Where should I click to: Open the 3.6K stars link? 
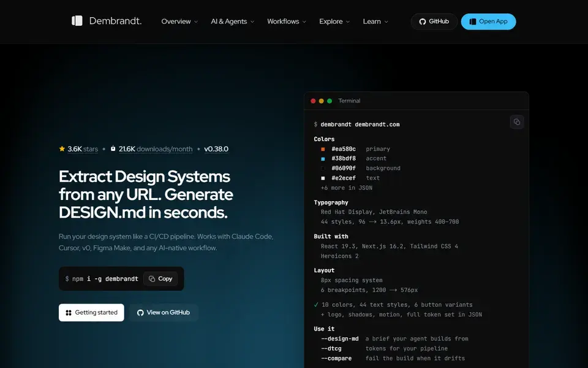[x=83, y=149]
